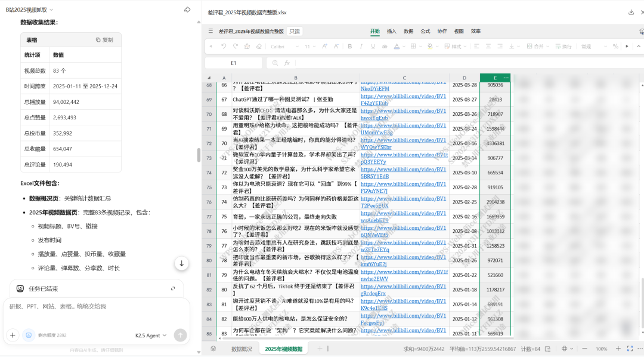This screenshot has height=357, width=644.
Task: Open the K2.5 Agent model selector
Action: click(x=151, y=336)
